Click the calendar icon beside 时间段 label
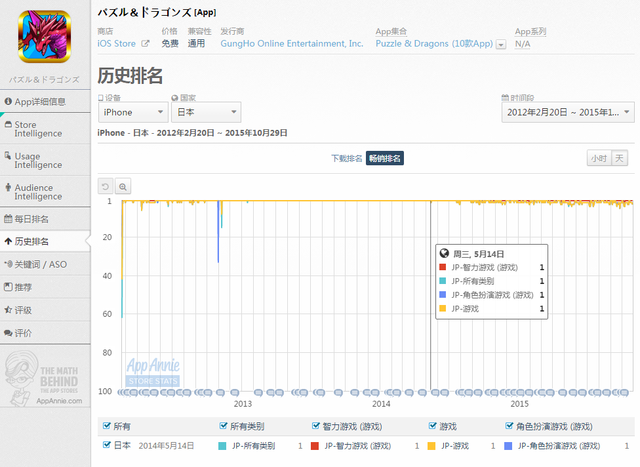 [505, 98]
